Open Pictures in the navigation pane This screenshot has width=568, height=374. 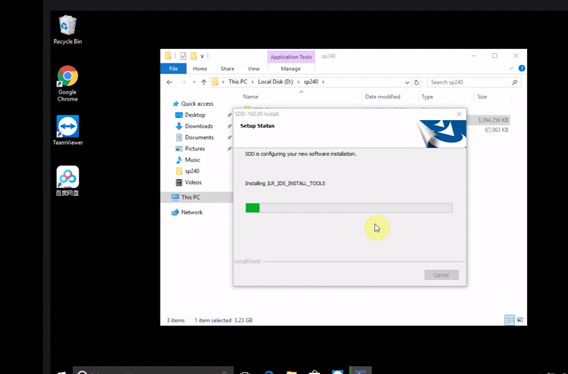click(x=190, y=149)
